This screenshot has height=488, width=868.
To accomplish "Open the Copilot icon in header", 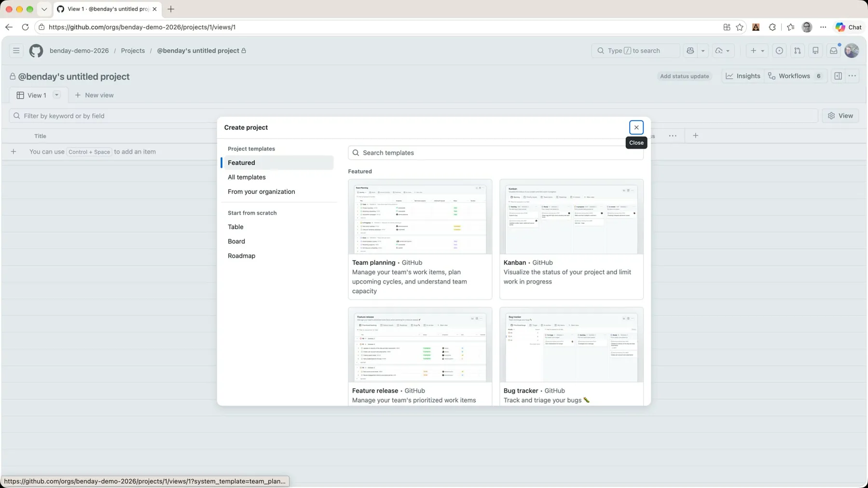I will click(x=690, y=51).
